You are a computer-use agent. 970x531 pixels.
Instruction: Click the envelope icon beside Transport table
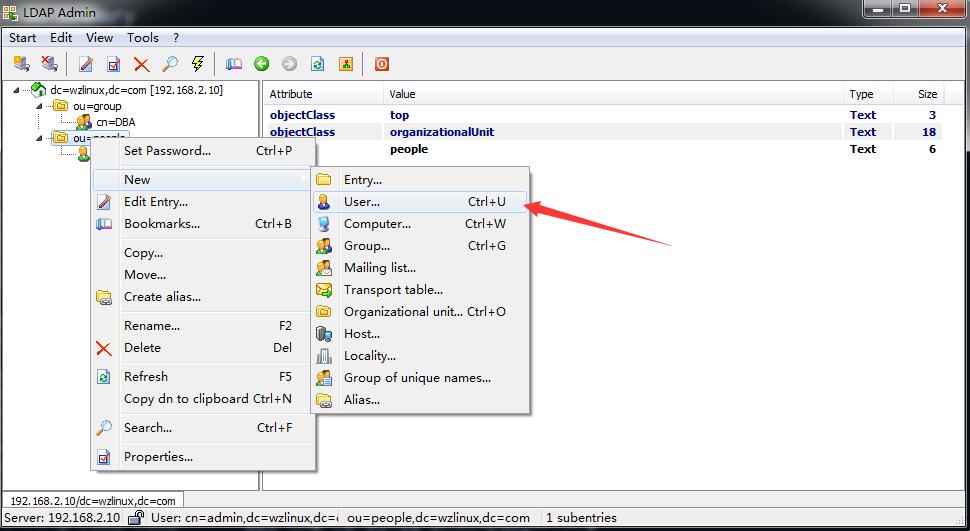click(x=324, y=290)
